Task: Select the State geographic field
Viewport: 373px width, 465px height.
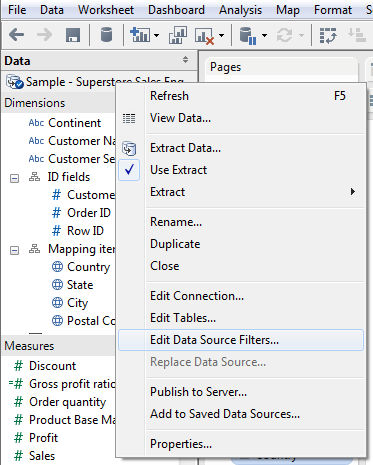Action: pos(80,285)
